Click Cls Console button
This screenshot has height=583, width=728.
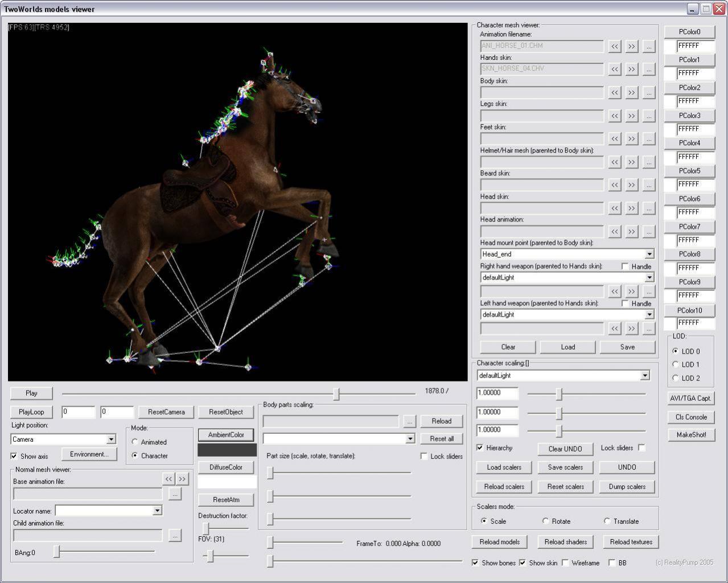[x=692, y=417]
